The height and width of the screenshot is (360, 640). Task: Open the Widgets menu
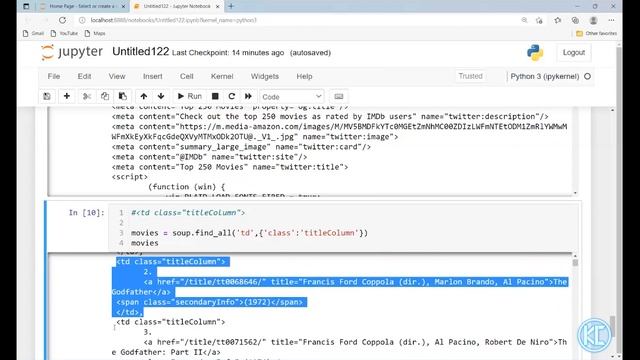pyautogui.click(x=264, y=76)
